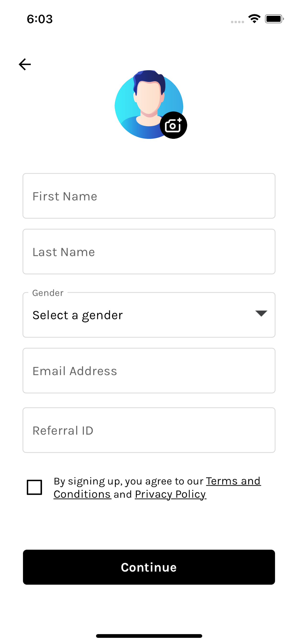Tap the battery indicator icon

point(274,19)
